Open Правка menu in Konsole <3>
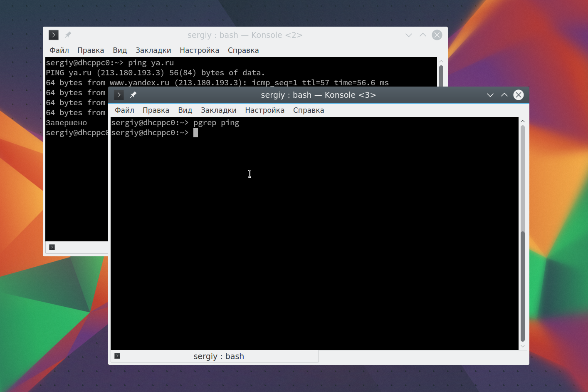Screen dimensions: 588x392 [x=156, y=110]
